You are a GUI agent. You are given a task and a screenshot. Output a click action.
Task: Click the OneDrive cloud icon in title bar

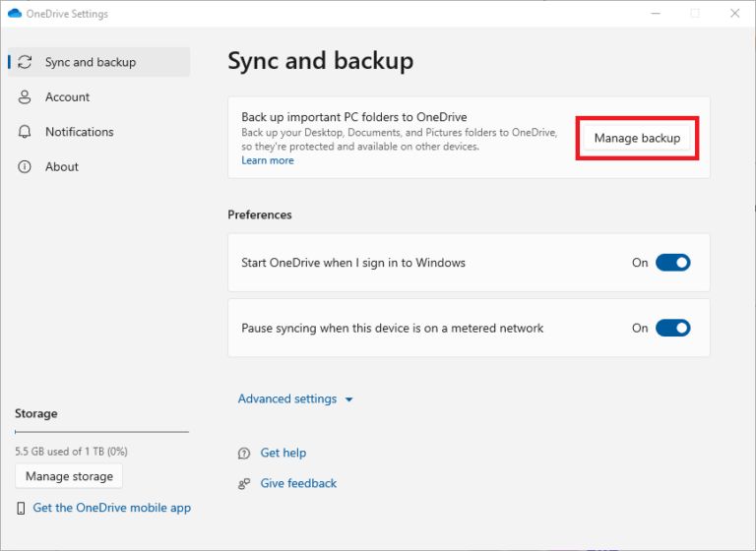15,14
